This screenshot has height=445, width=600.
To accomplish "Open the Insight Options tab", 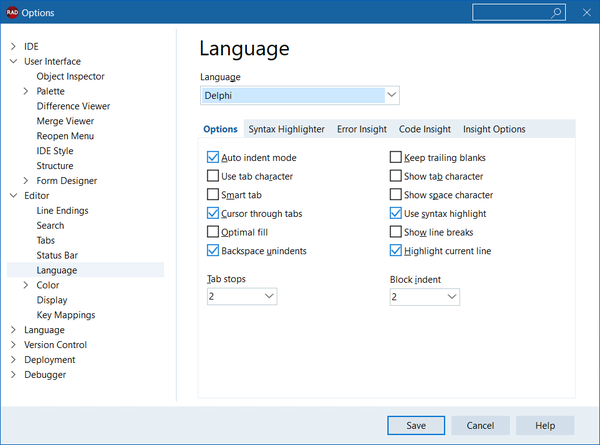I will pyautogui.click(x=494, y=129).
